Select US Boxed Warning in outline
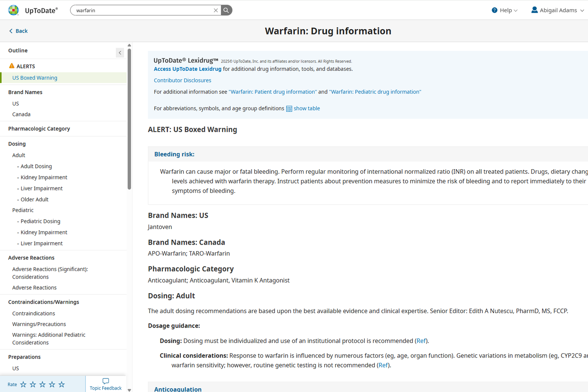The height and width of the screenshot is (392, 588). [35, 78]
